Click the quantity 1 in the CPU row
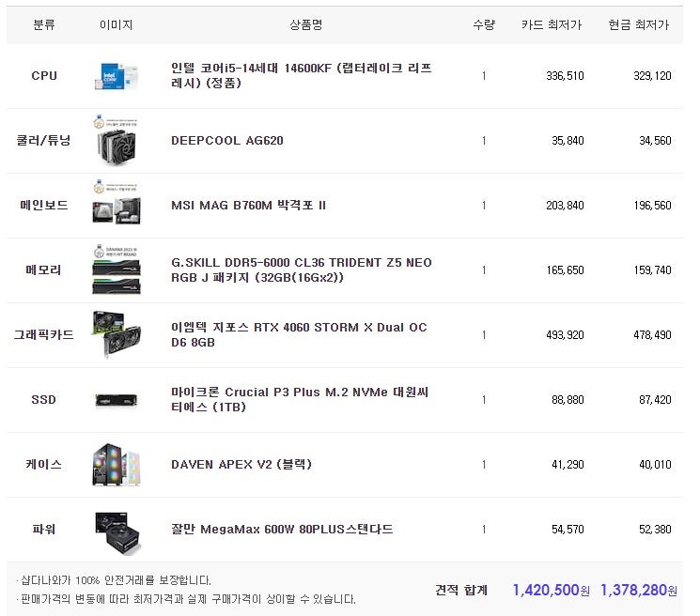The width and height of the screenshot is (700, 616). tap(484, 76)
